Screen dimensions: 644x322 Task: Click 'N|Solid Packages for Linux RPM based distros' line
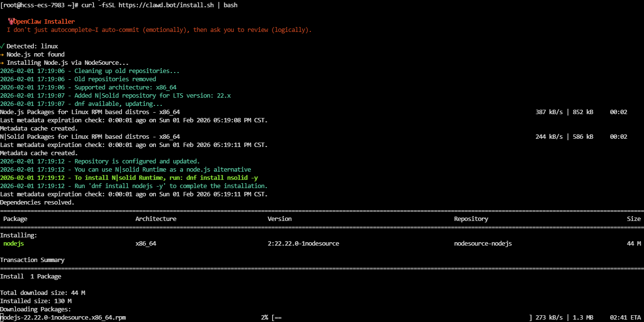tap(90, 137)
